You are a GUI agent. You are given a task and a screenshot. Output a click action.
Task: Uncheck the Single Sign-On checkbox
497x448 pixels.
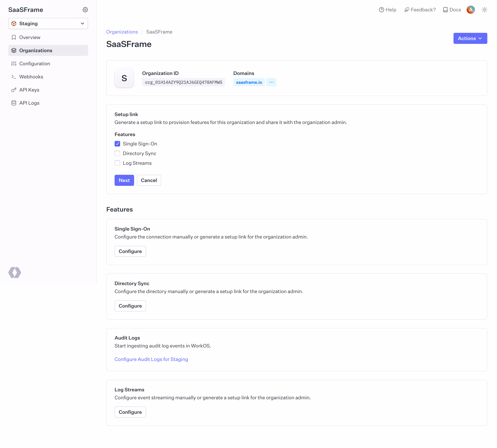pyautogui.click(x=117, y=144)
